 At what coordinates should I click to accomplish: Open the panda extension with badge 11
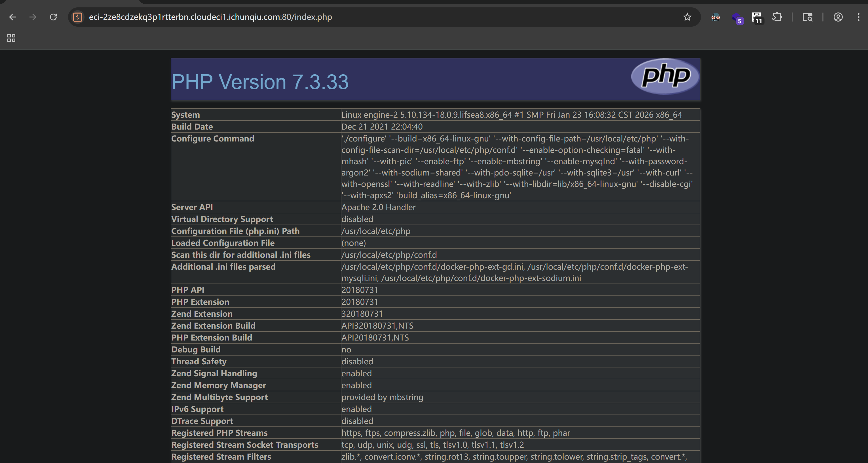pyautogui.click(x=757, y=18)
